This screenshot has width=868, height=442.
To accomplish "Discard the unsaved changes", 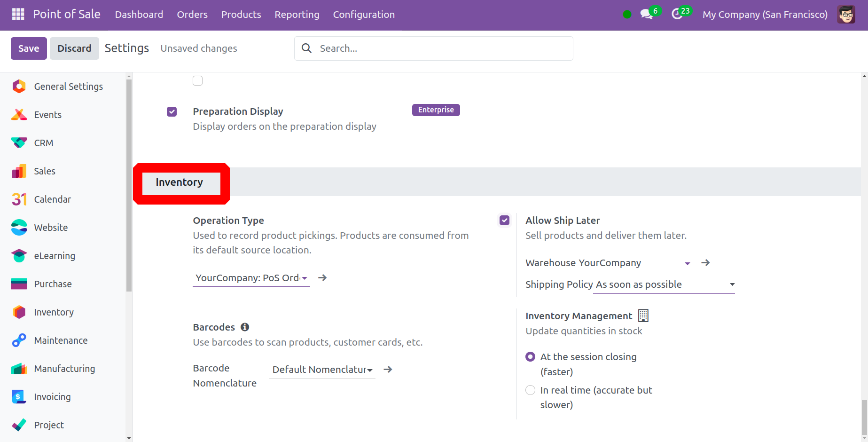I will tap(74, 48).
